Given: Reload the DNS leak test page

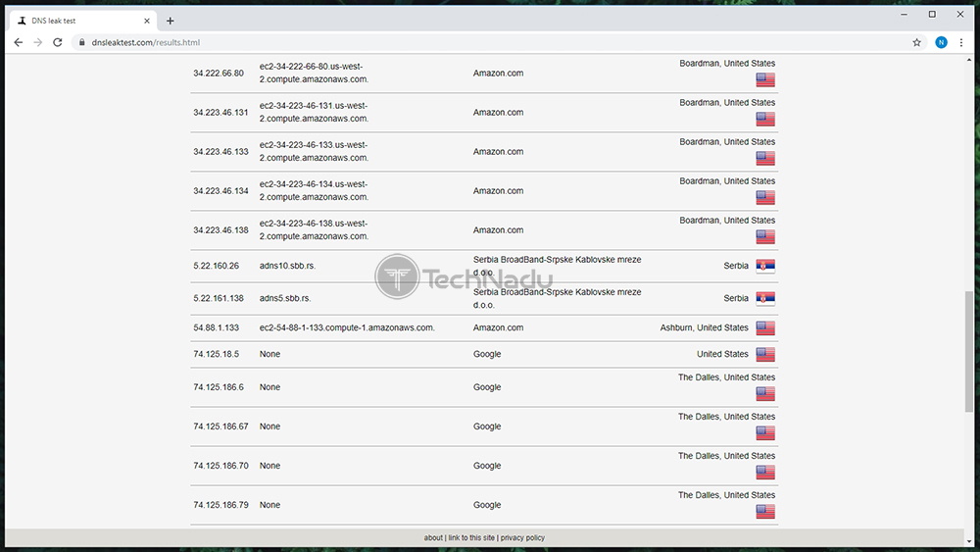Looking at the screenshot, I should (58, 42).
